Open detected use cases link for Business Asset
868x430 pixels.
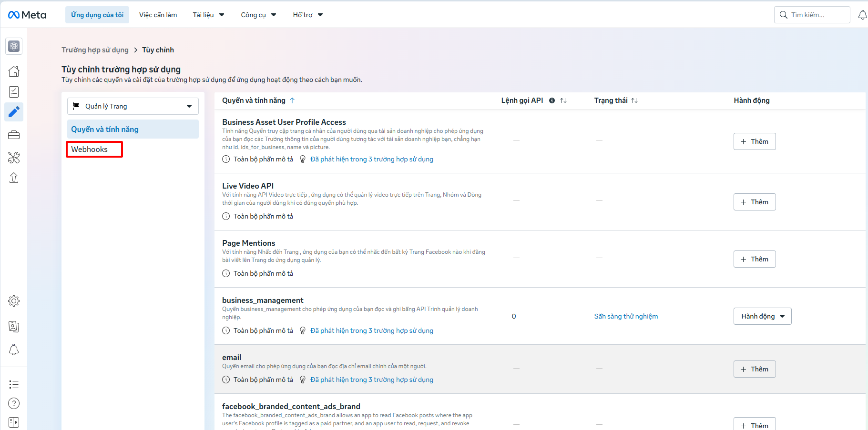(x=372, y=159)
